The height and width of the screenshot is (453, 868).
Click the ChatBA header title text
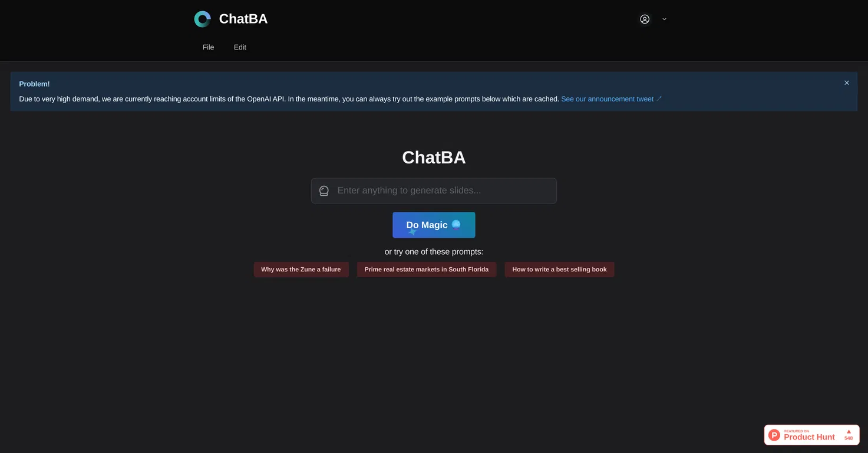243,19
